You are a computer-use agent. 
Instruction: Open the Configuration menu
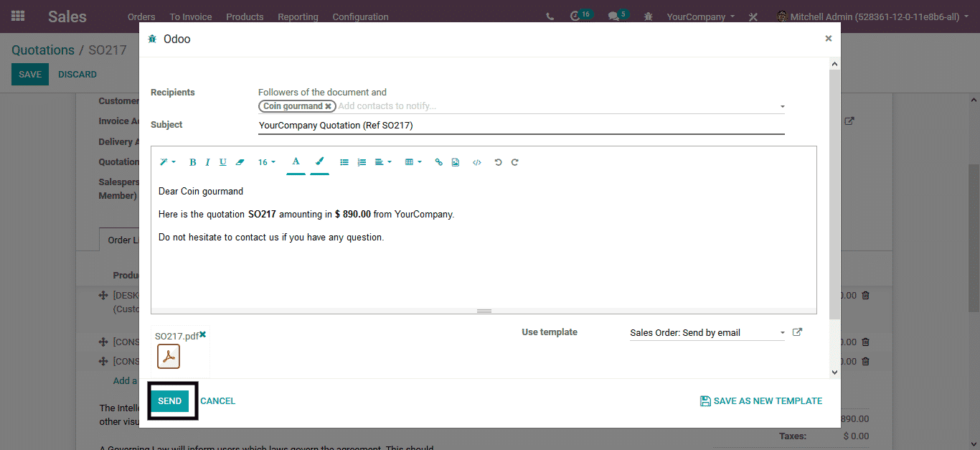(360, 17)
